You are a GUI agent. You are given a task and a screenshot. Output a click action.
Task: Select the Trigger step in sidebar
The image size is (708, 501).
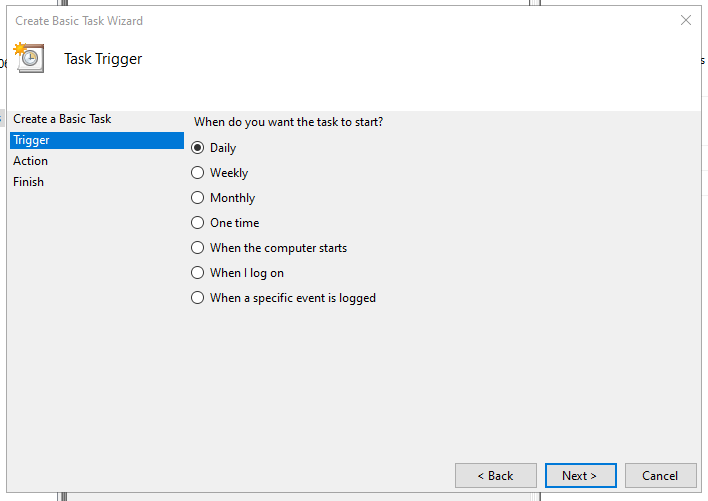[x=97, y=140]
